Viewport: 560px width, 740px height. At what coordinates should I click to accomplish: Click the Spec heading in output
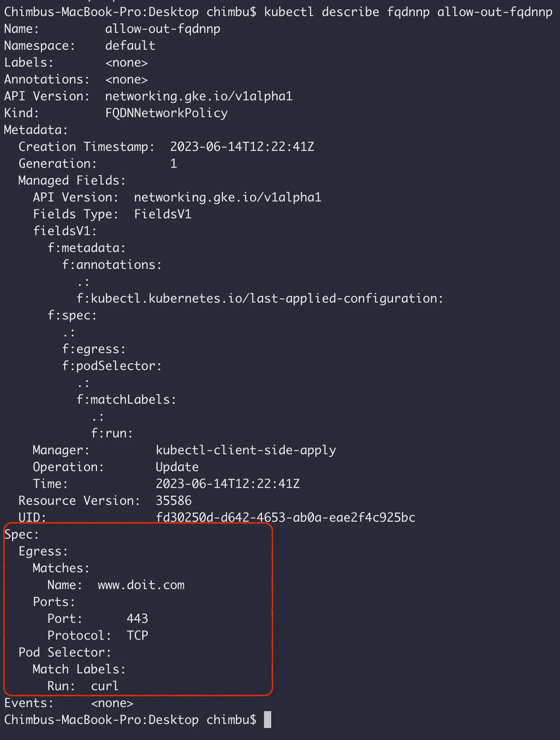click(21, 535)
